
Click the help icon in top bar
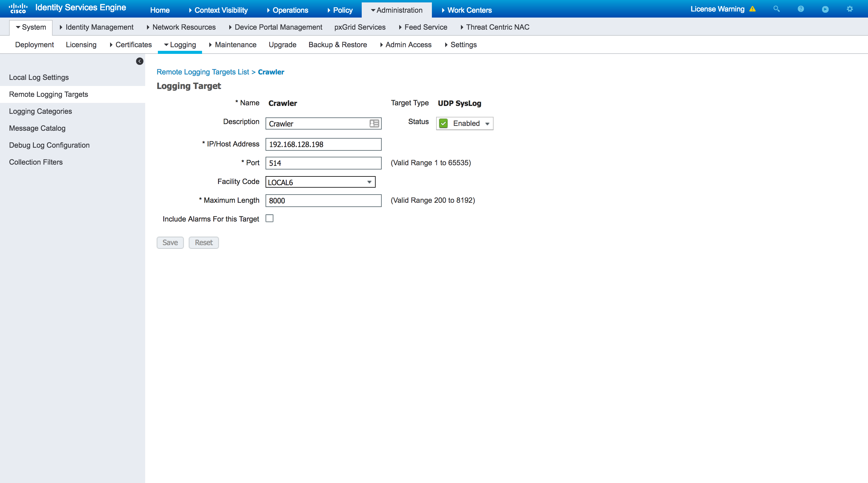tap(800, 9)
